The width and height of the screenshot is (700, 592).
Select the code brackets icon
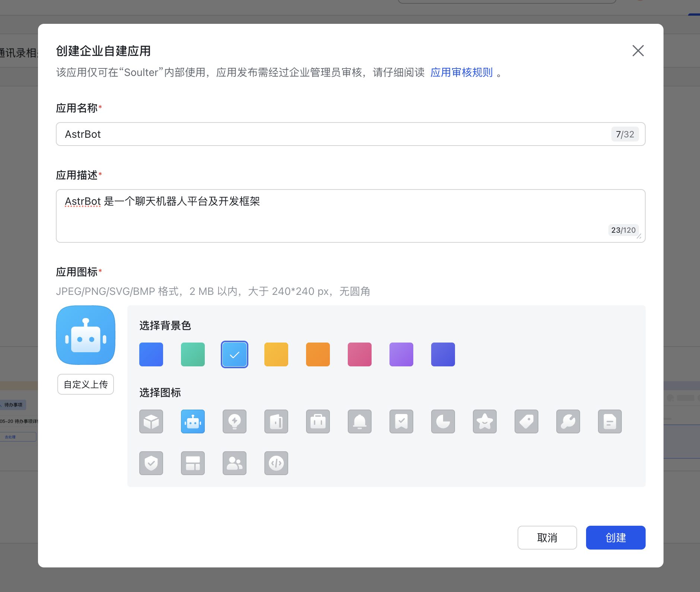pos(276,463)
